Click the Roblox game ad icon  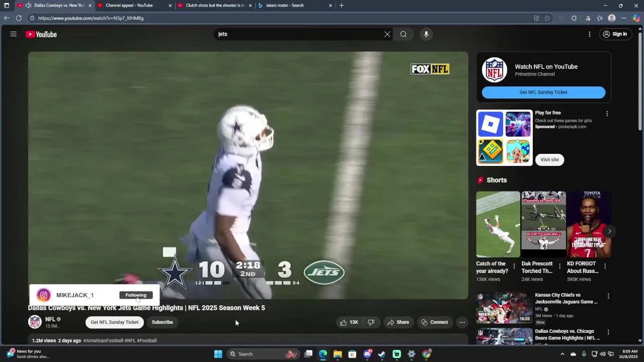coord(490,124)
